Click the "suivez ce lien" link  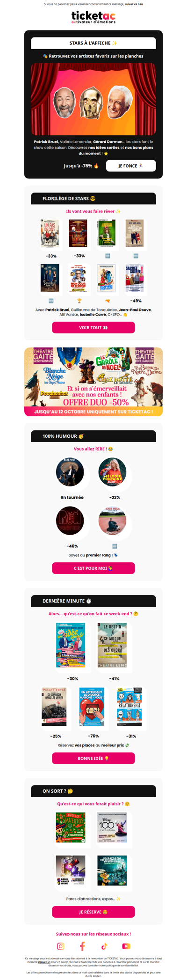(134, 4)
